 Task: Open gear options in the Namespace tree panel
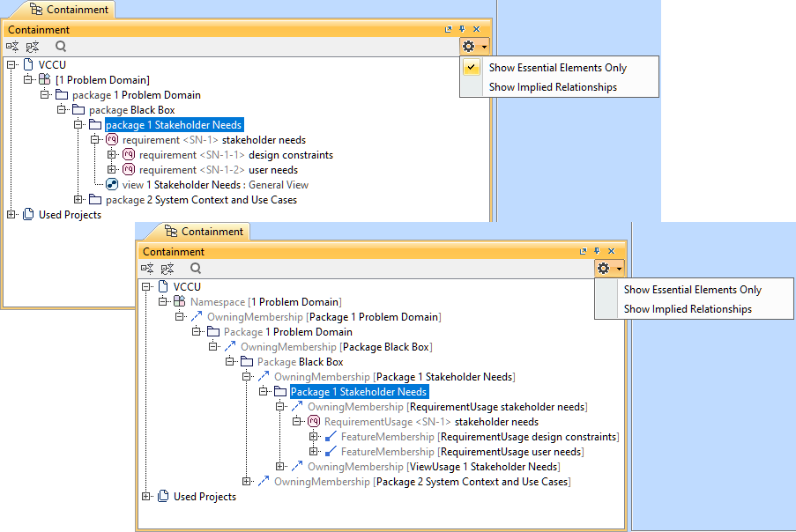point(609,269)
